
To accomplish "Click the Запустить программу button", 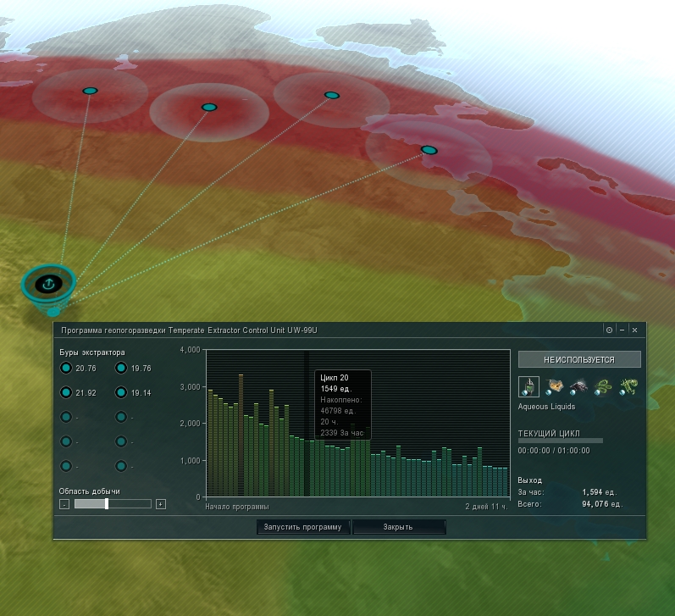I will (302, 527).
